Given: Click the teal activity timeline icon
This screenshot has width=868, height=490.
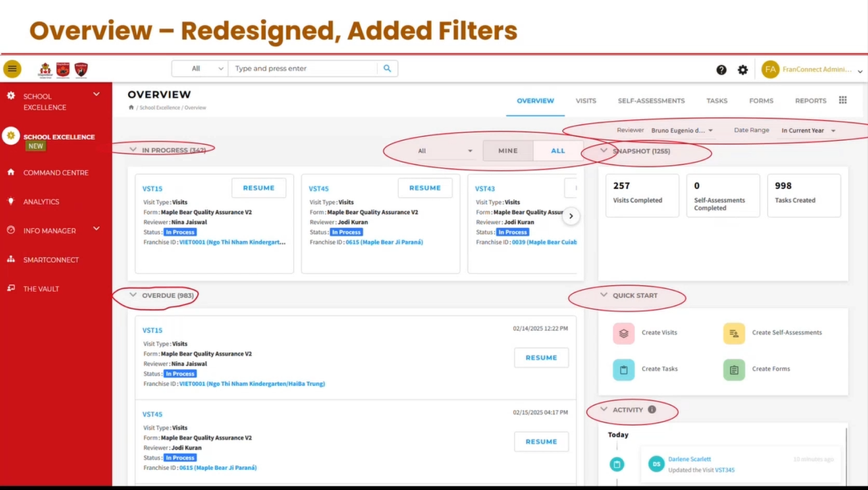Looking at the screenshot, I should [x=617, y=464].
